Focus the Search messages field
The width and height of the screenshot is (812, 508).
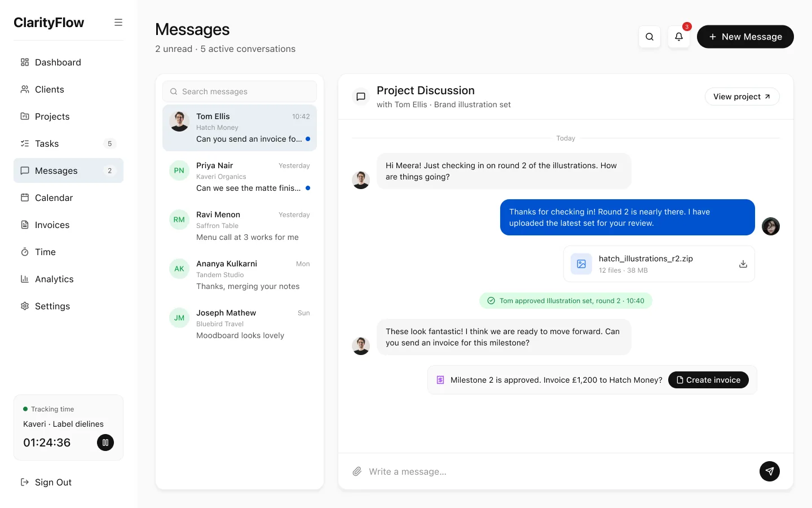[x=240, y=91]
